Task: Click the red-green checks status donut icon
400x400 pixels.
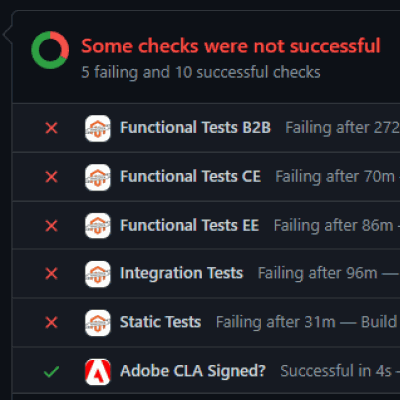Action: (x=50, y=50)
